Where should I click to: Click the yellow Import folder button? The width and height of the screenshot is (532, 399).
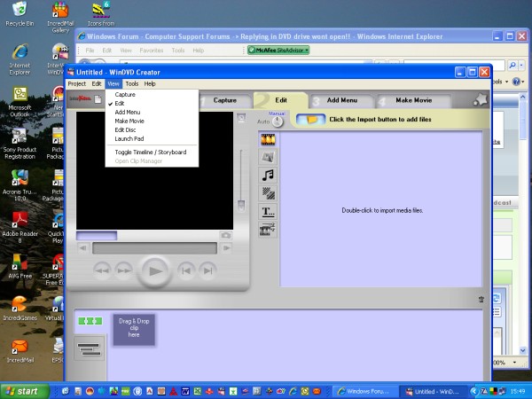tap(311, 120)
